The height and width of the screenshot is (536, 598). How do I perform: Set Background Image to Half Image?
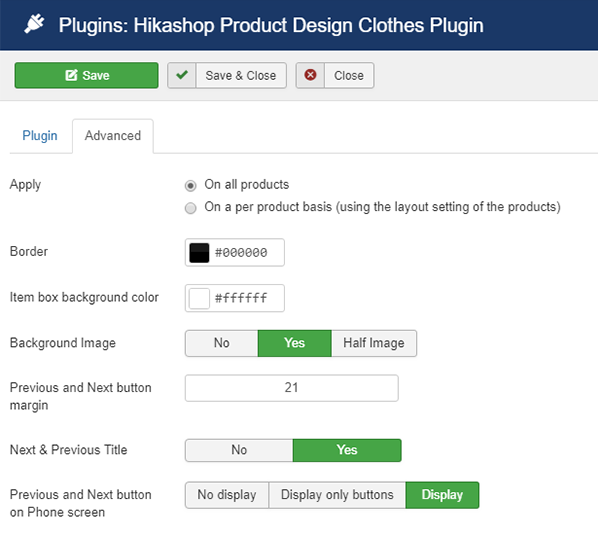374,343
